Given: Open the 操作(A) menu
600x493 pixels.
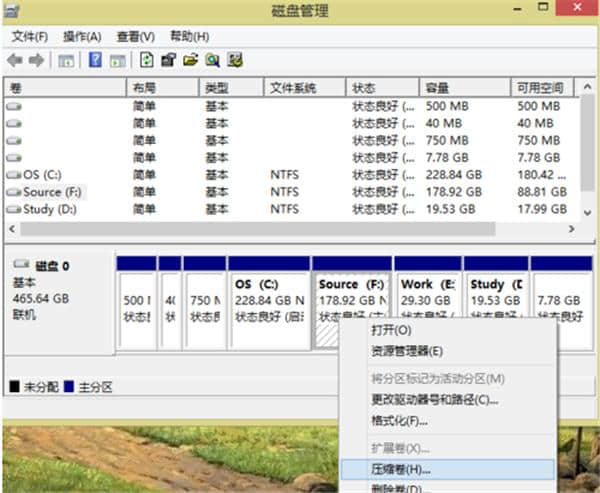Looking at the screenshot, I should 82,36.
